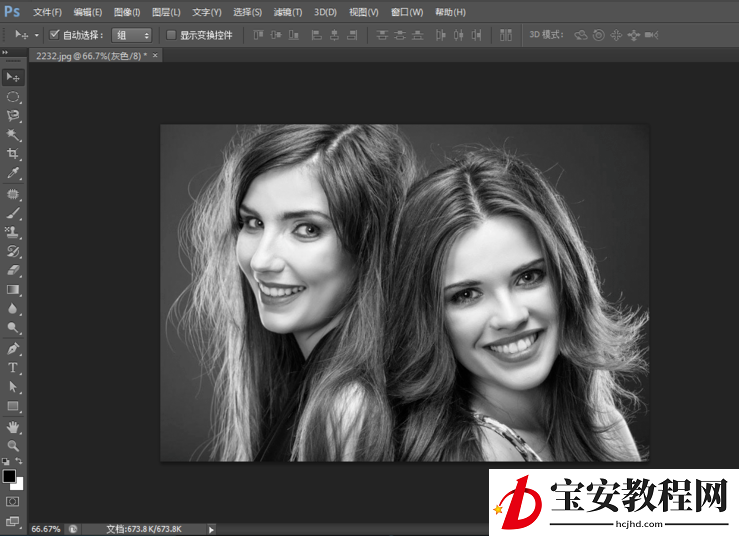
Task: Click the 文档:673.8K/673.8K status text
Action: pyautogui.click(x=144, y=529)
